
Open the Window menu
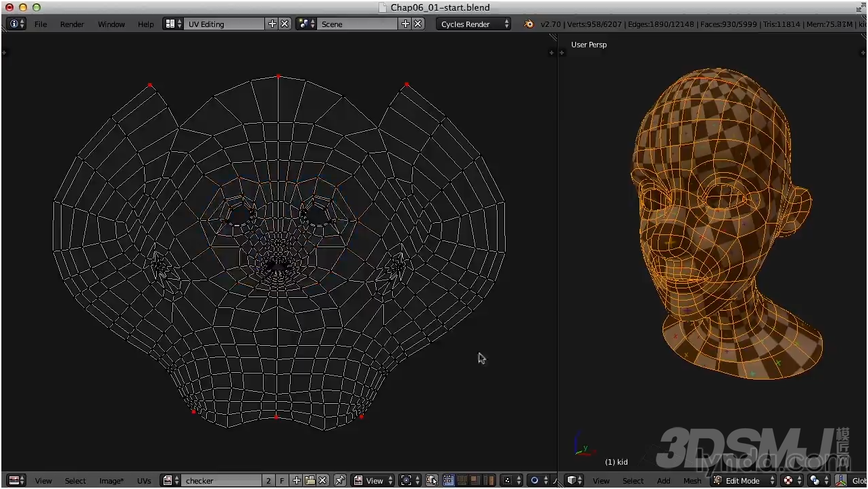pyautogui.click(x=112, y=24)
